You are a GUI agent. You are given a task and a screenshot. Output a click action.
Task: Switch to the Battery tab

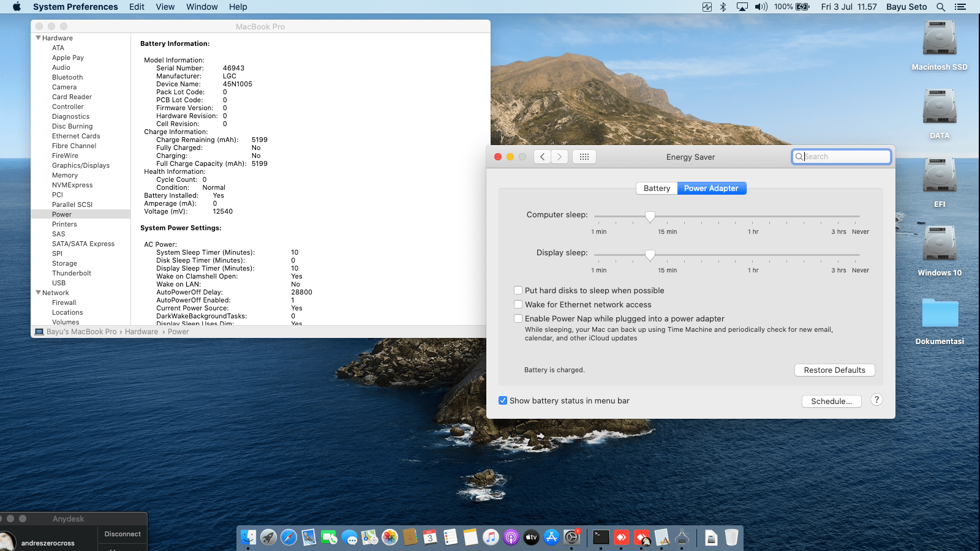pos(657,189)
